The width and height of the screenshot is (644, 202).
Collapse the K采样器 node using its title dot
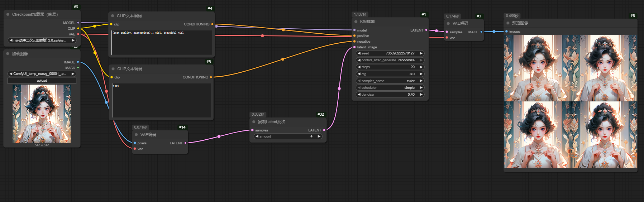[x=356, y=22]
